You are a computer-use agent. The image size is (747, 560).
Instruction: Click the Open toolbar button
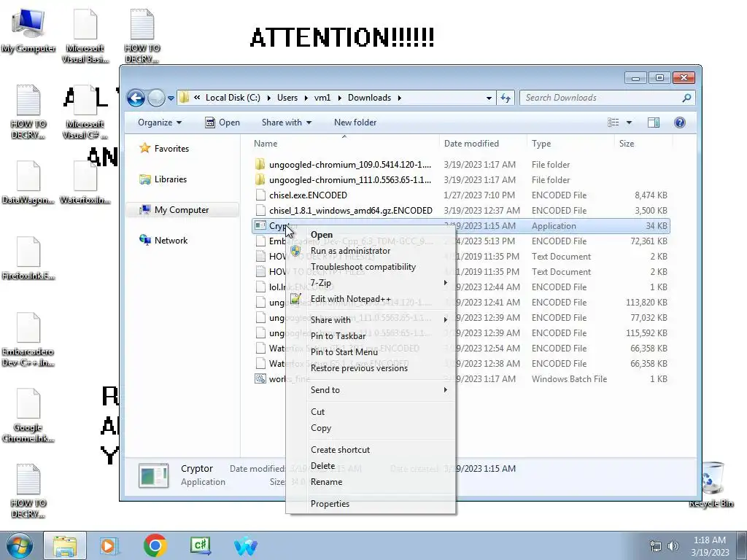(x=222, y=122)
